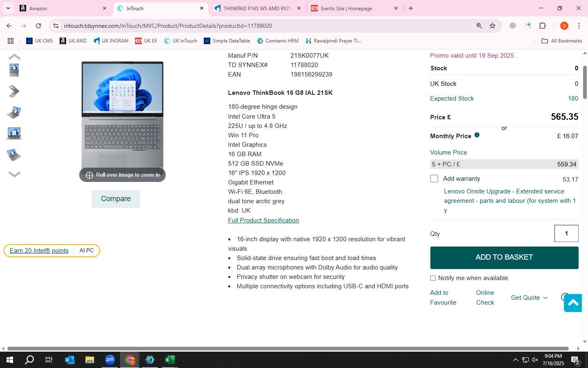The width and height of the screenshot is (588, 368).
Task: Reload the current page
Action: (x=38, y=26)
